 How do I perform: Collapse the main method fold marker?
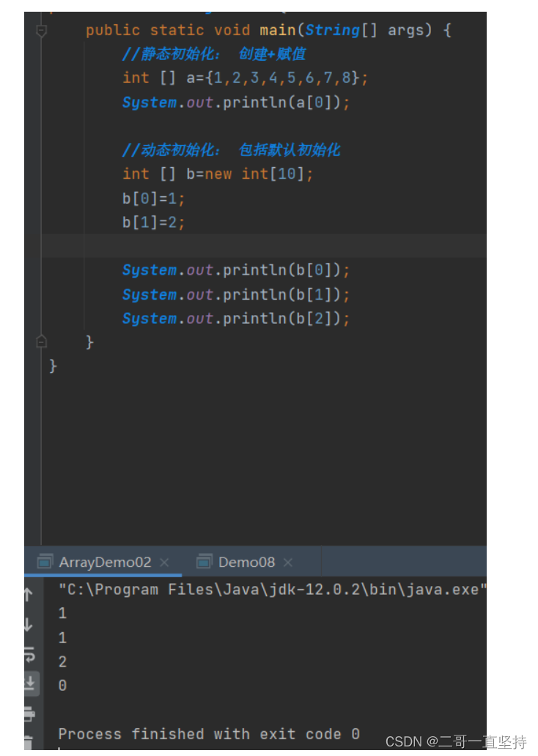[42, 31]
